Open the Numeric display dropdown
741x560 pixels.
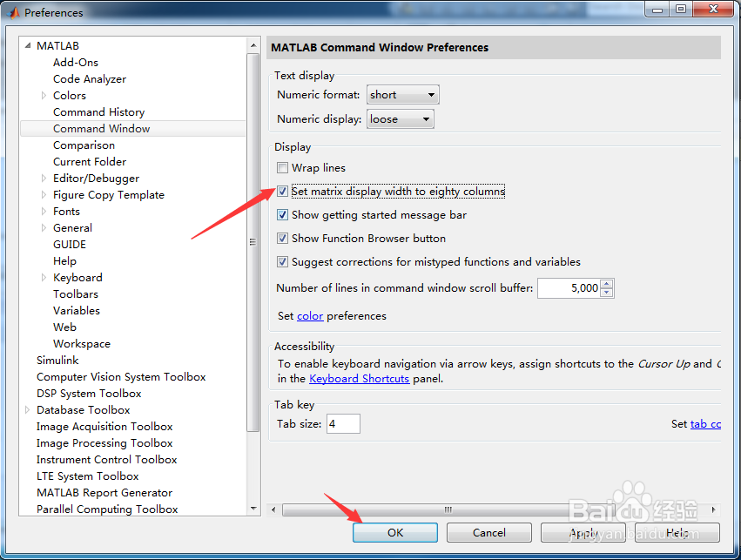click(401, 119)
